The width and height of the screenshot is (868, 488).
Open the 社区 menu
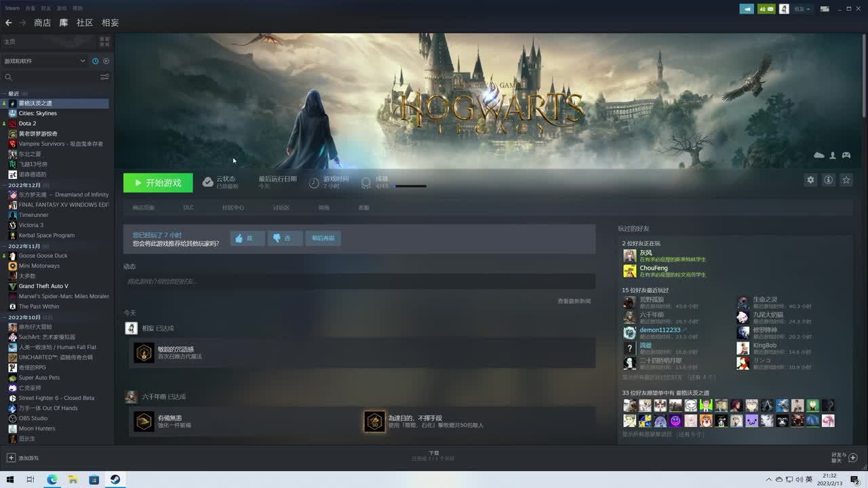(85, 22)
